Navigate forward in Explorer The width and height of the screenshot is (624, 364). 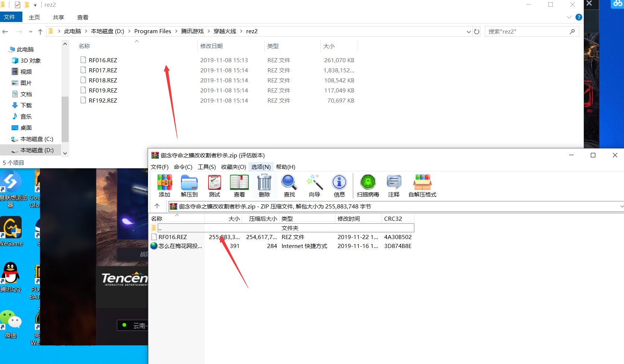(x=19, y=32)
